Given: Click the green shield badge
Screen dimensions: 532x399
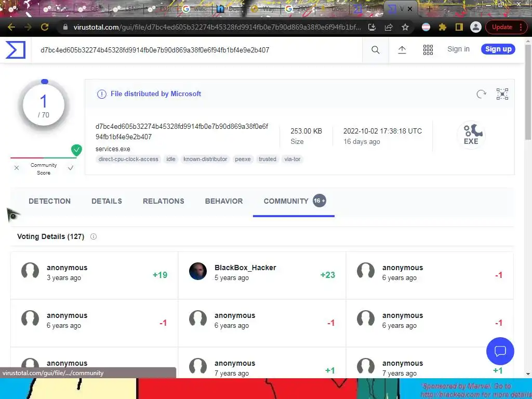Looking at the screenshot, I should coord(76,150).
